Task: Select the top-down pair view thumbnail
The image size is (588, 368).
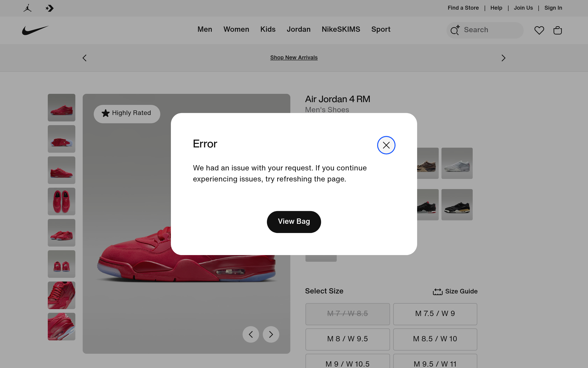Action: [x=62, y=201]
